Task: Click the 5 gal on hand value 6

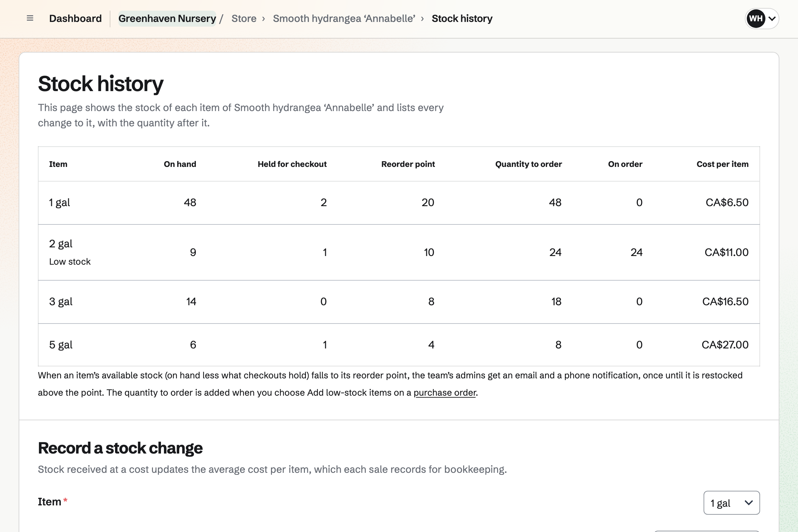Action: click(193, 345)
